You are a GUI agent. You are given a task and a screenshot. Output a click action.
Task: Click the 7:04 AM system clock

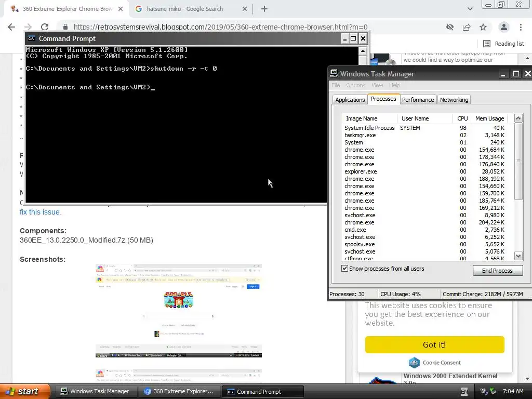513,391
